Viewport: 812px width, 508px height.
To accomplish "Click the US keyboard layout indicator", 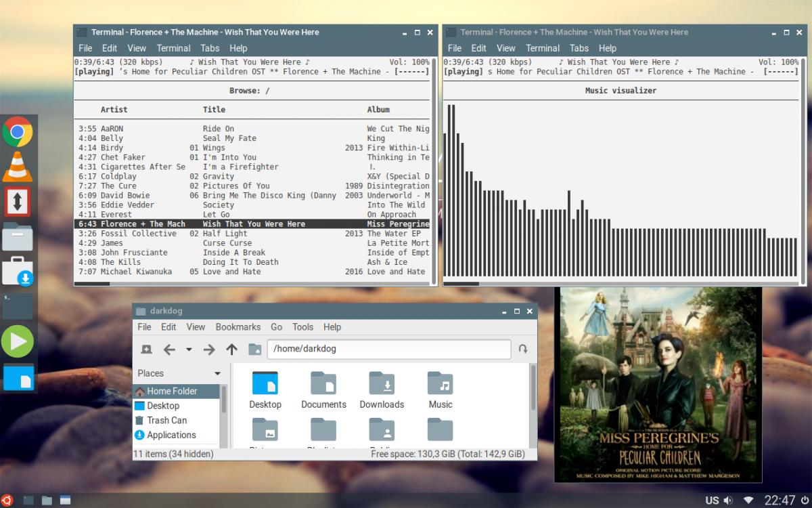I will click(712, 501).
